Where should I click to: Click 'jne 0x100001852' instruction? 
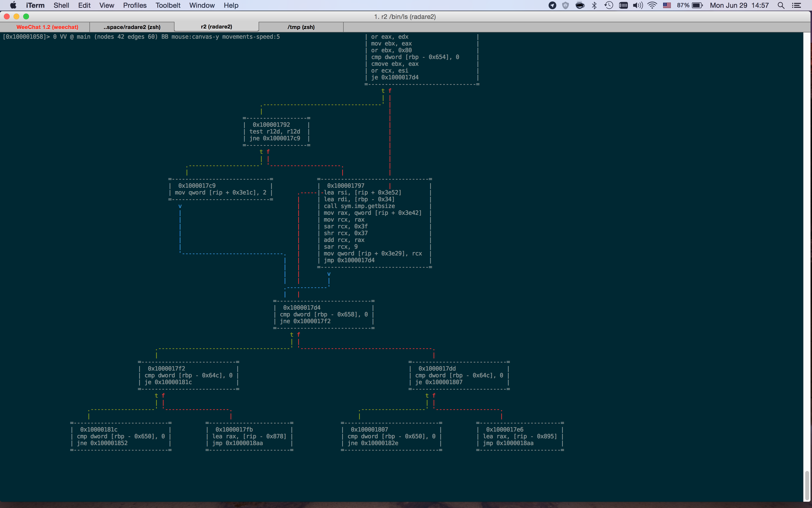pos(102,443)
